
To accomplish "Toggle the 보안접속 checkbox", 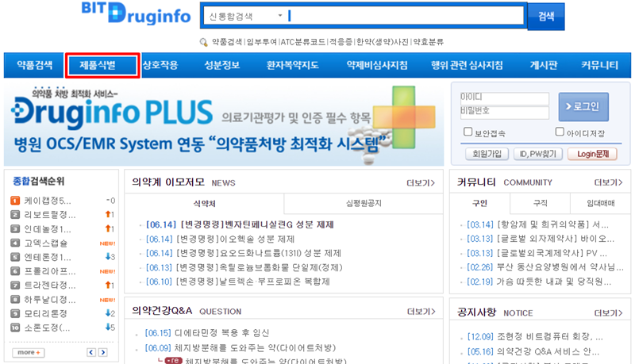I will [x=468, y=132].
